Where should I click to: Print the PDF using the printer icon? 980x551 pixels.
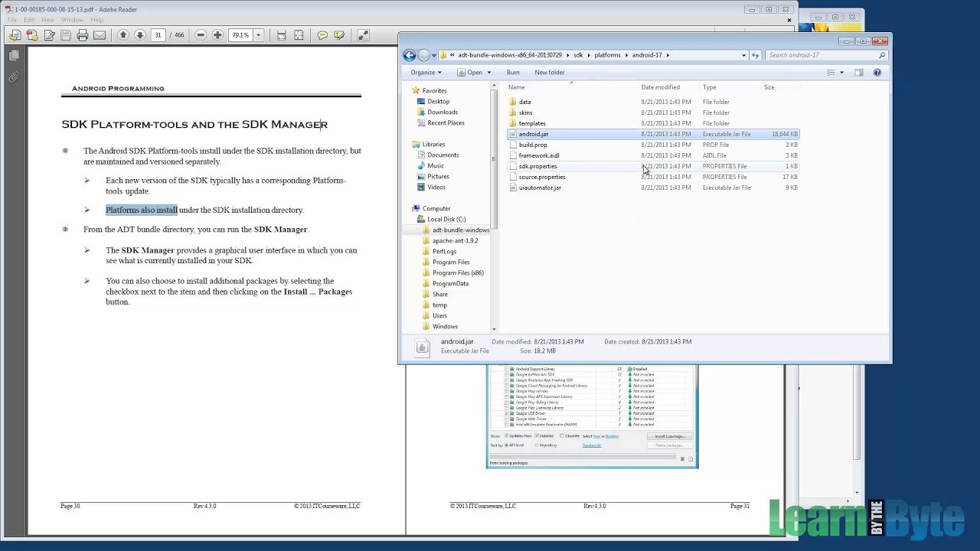[x=83, y=35]
